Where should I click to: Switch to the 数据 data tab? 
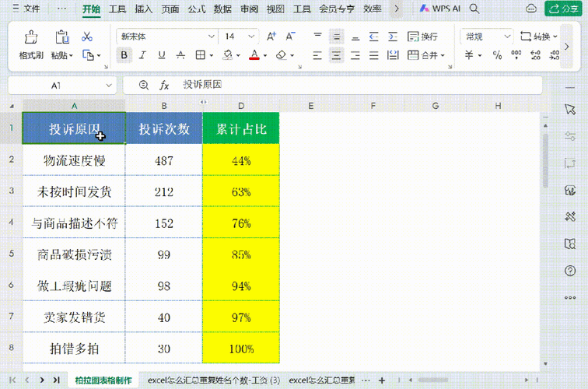click(x=222, y=9)
